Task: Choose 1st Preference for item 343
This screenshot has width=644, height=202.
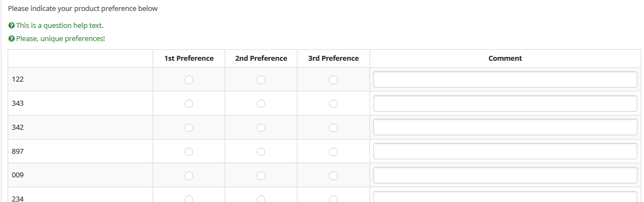Action: (x=189, y=103)
